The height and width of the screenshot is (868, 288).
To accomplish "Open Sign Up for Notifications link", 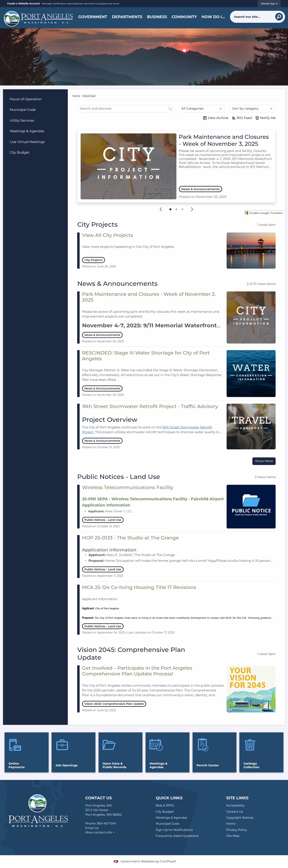I will point(174,830).
